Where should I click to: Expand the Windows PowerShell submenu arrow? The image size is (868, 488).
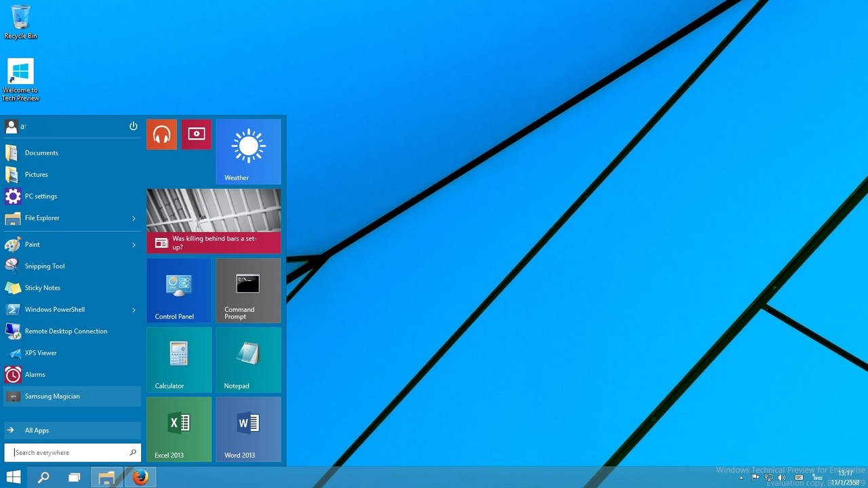coord(134,310)
